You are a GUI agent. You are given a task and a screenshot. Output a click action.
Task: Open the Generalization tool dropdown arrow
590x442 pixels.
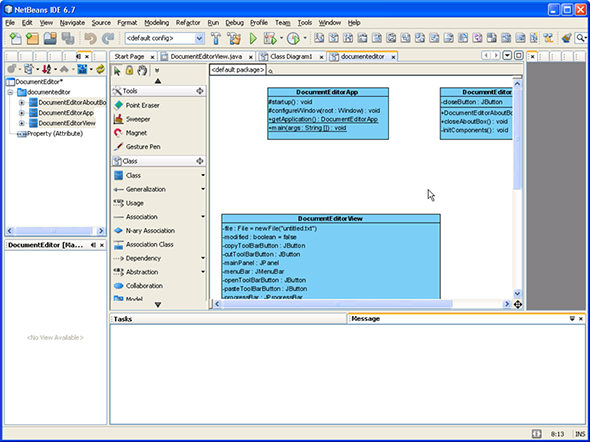[x=203, y=189]
